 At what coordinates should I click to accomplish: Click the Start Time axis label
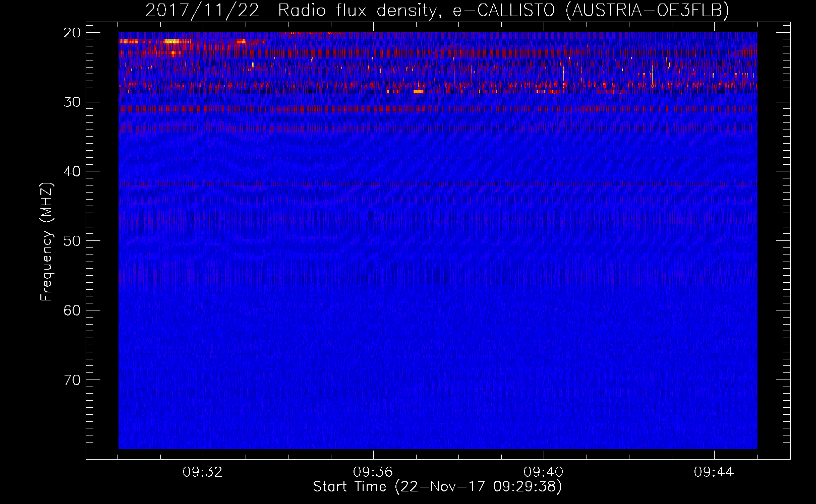click(x=437, y=487)
